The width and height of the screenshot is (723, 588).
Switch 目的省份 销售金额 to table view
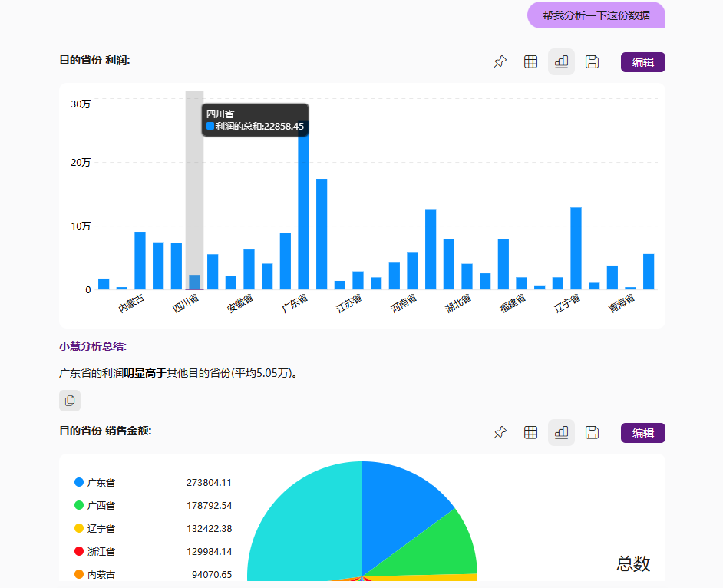pos(530,433)
